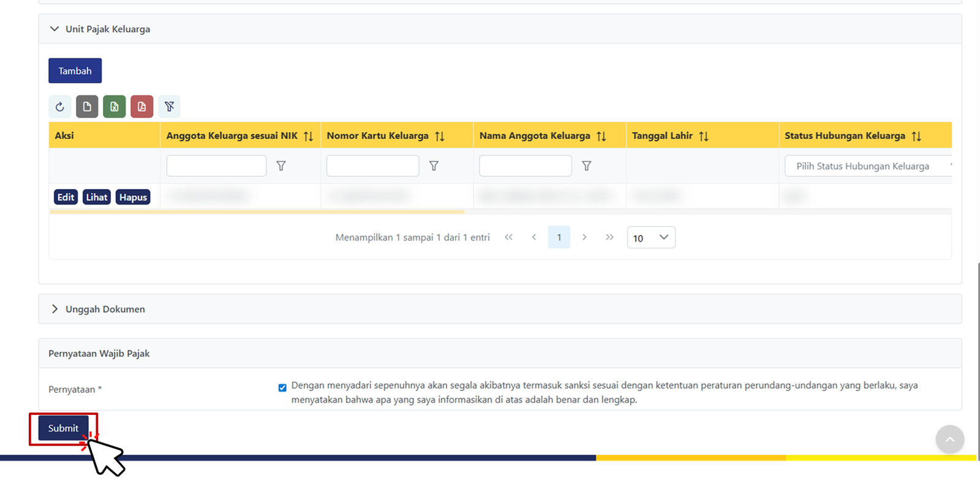
Task: Select page 1 in pagination
Action: (x=559, y=237)
